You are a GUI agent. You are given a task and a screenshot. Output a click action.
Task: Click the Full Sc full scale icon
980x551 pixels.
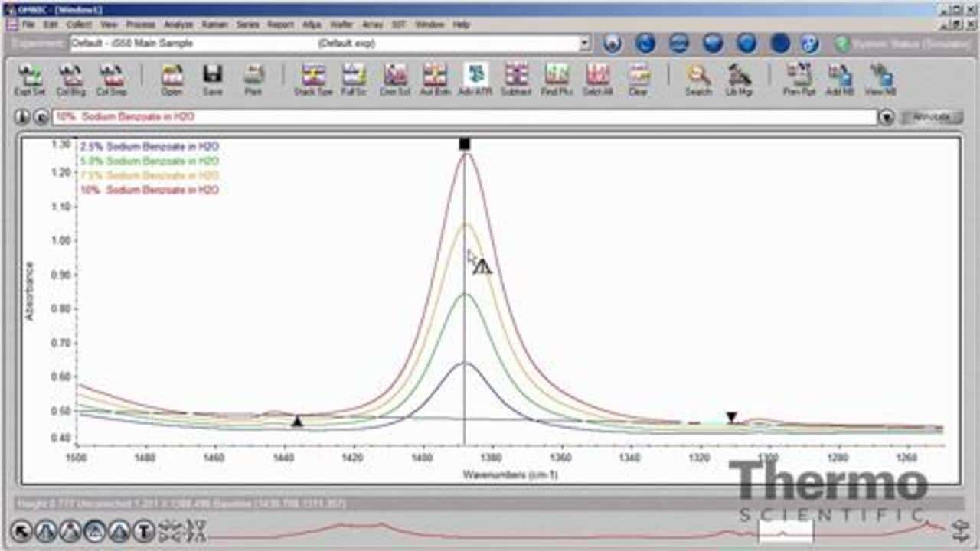354,79
